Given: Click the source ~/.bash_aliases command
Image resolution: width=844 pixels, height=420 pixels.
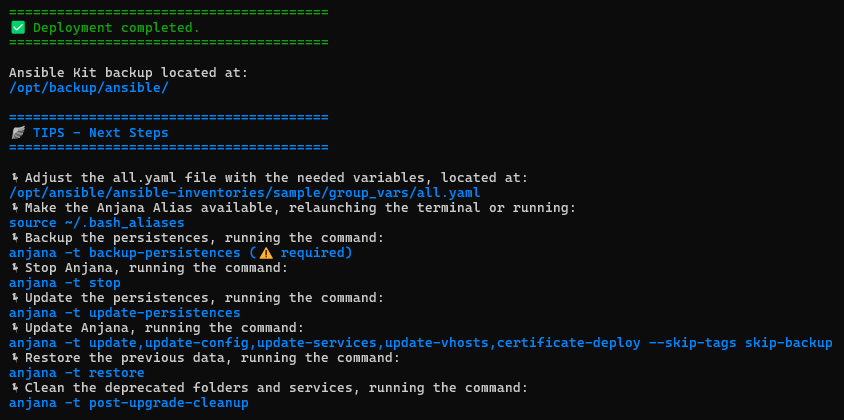Looking at the screenshot, I should coord(96,223).
